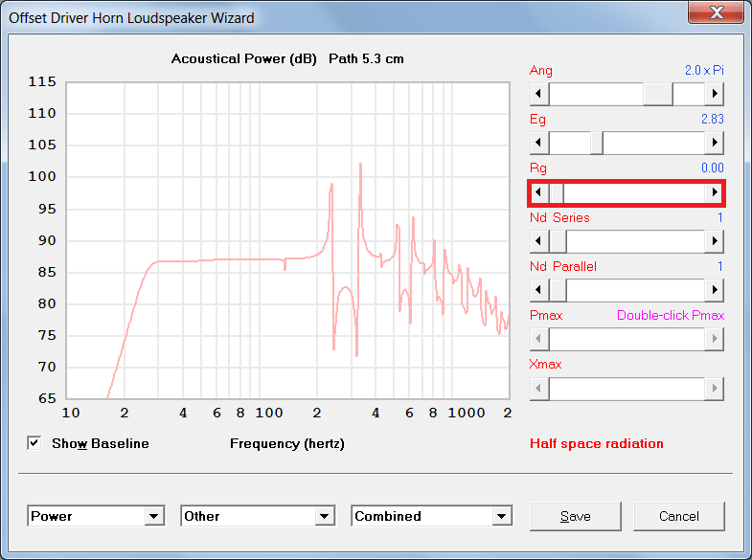Decrease Nd Parallel with left arrow
The image size is (752, 560).
click(x=539, y=290)
